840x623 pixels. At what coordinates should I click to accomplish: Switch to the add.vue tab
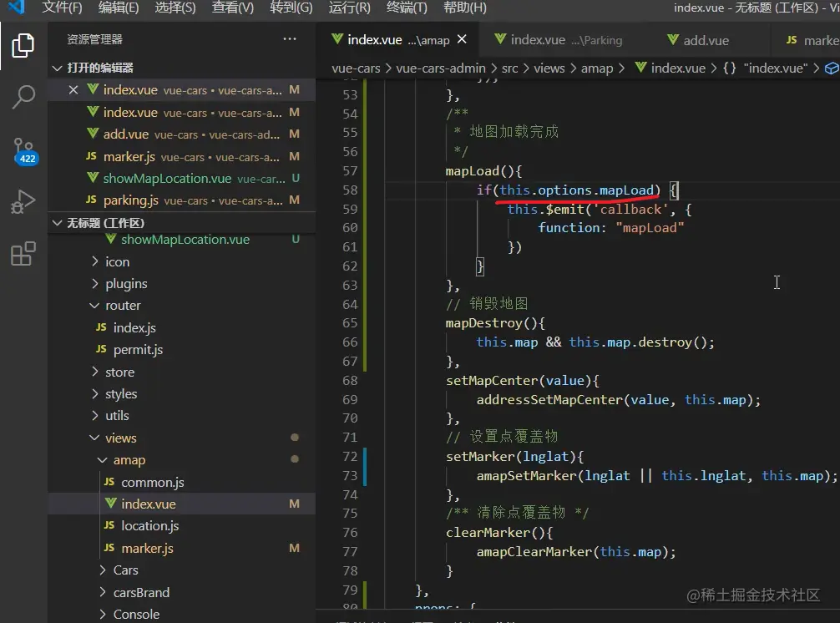(x=706, y=39)
